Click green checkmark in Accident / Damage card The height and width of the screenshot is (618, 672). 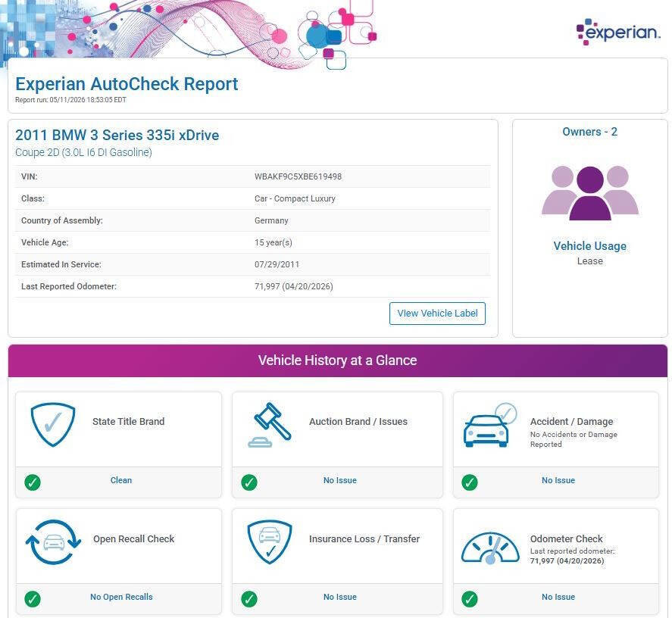coord(470,482)
